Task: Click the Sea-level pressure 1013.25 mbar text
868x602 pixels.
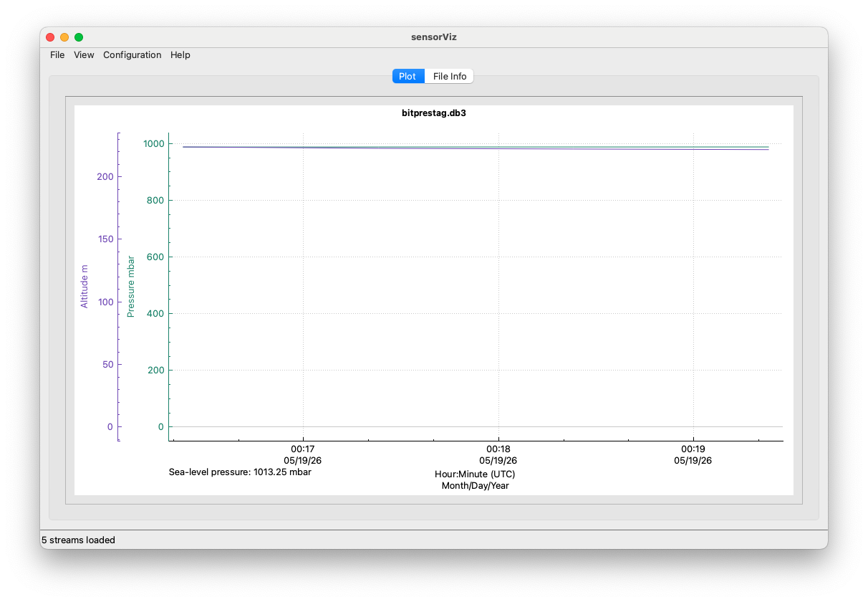Action: pos(240,472)
